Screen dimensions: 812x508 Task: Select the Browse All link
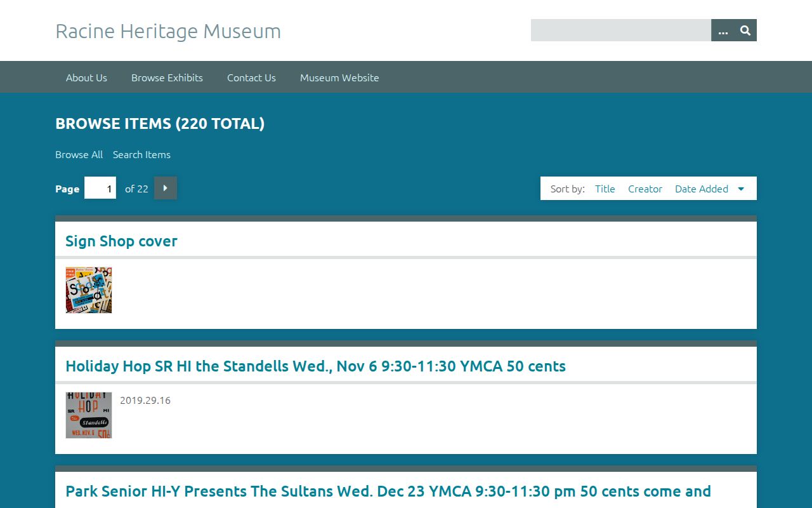click(x=79, y=154)
